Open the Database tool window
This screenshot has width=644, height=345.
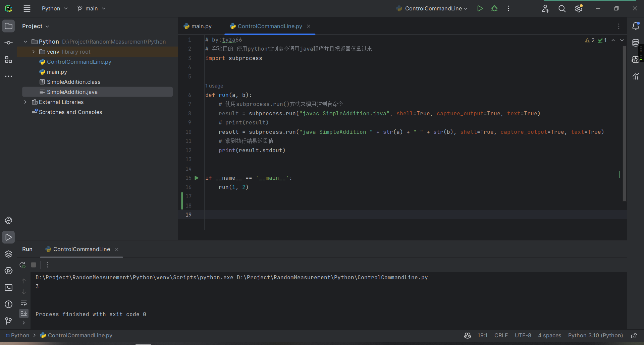coord(636,43)
